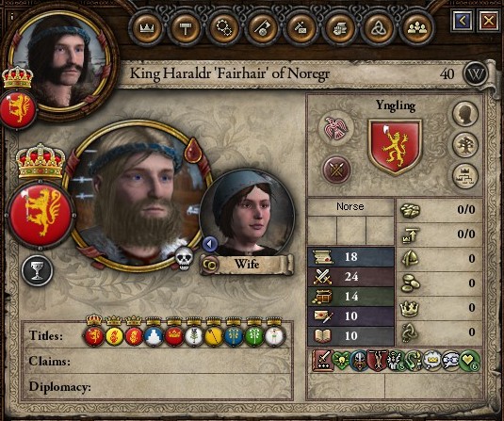
Task: Open the dynasty head silhouette icon
Action: tap(465, 113)
